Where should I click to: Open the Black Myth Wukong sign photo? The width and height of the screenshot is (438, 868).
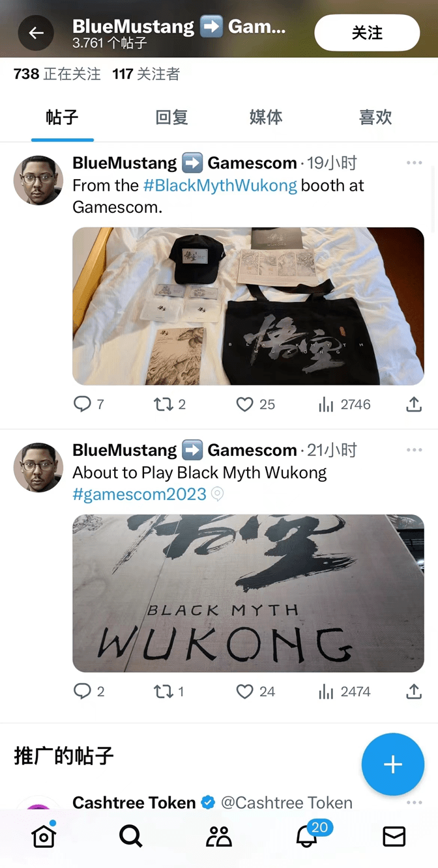click(x=248, y=593)
